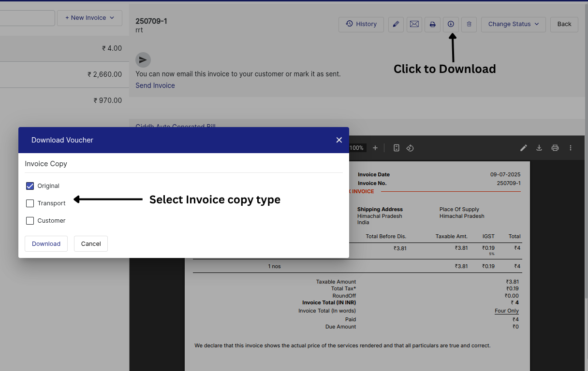This screenshot has height=371, width=588.
Task: Open the invoice History
Action: tap(361, 24)
